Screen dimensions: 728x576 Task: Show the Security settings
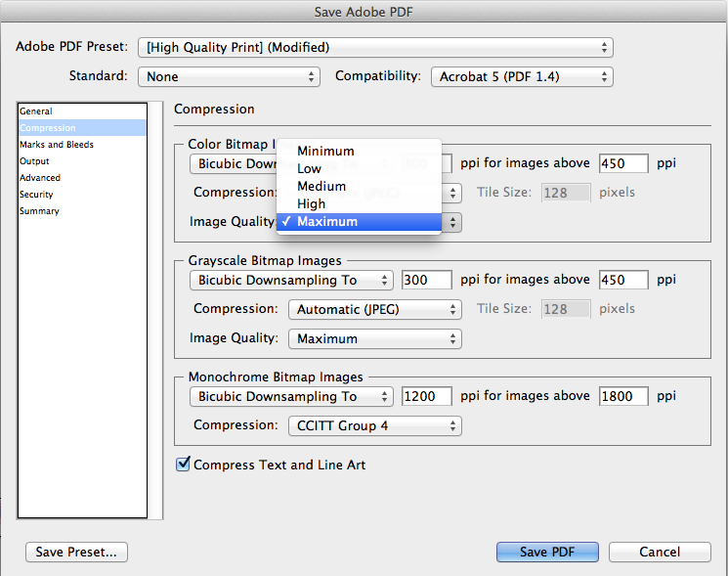[x=37, y=195]
